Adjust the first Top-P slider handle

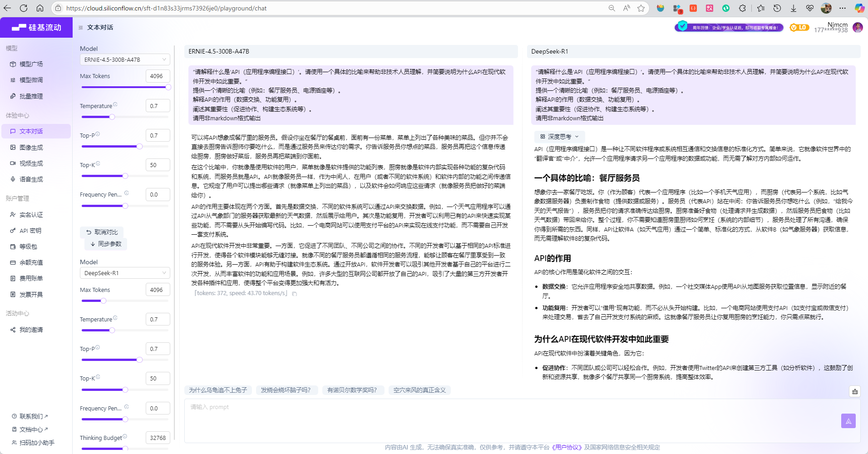tap(139, 146)
